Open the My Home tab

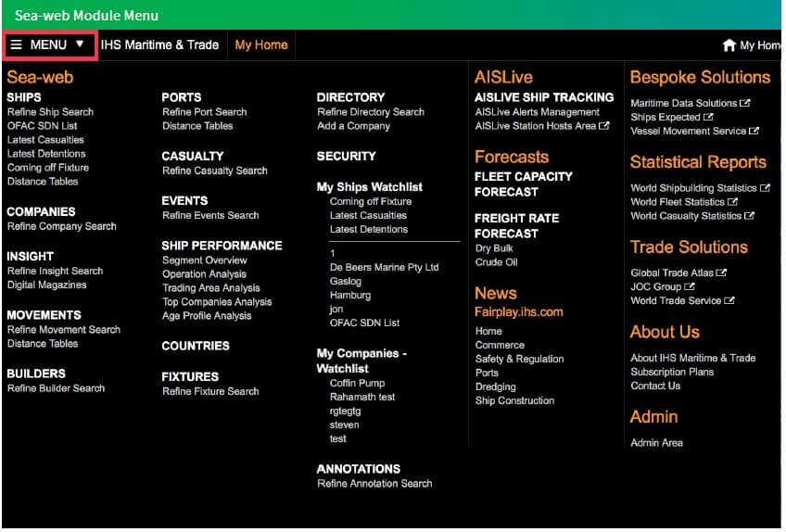click(260, 44)
